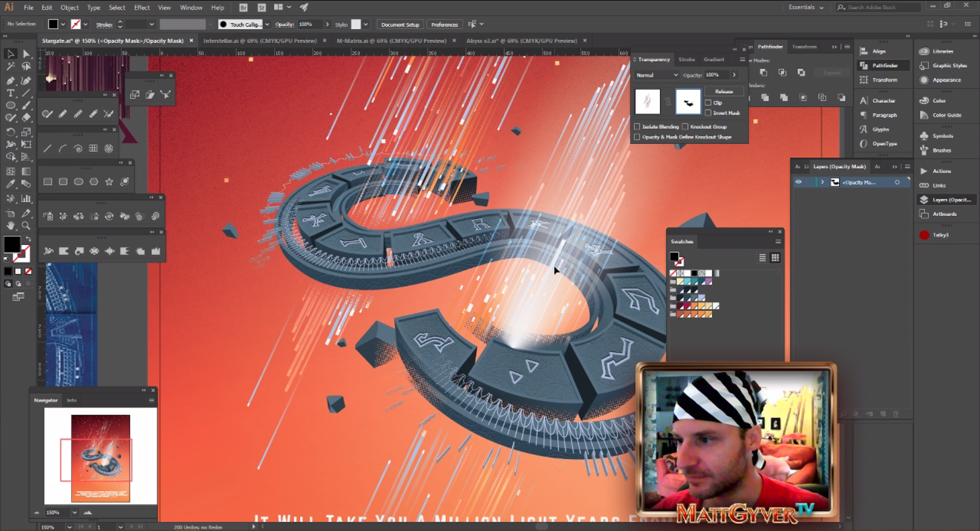Show swatches in list view
Viewport: 980px width, 531px height.
point(762,258)
